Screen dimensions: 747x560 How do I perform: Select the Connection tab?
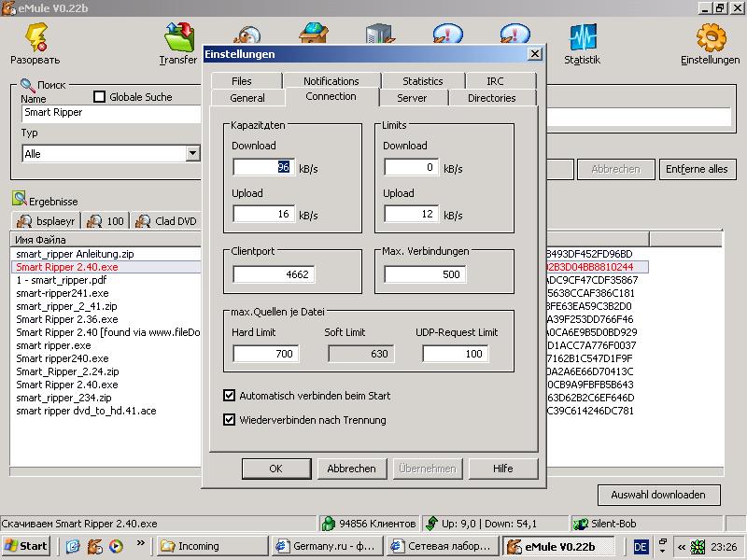click(331, 96)
